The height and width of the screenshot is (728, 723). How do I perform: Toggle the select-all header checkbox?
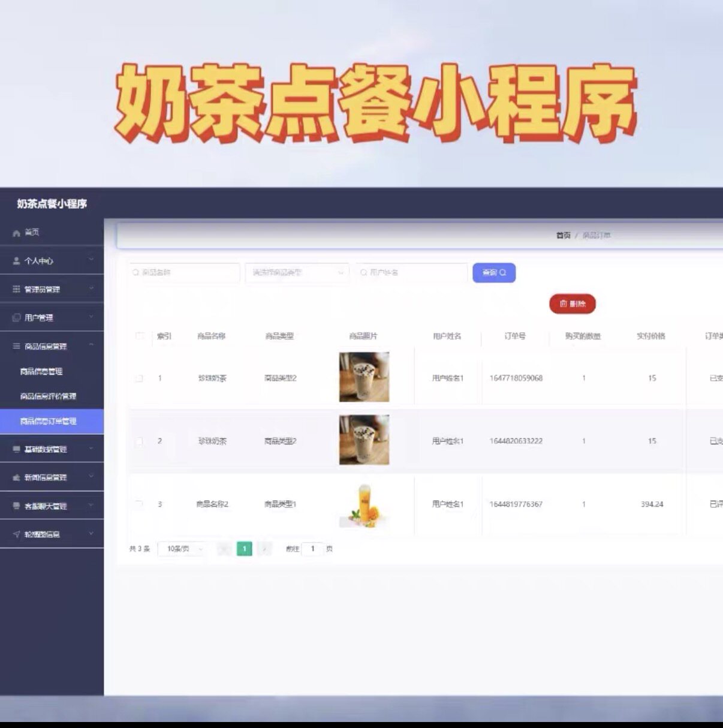[140, 336]
